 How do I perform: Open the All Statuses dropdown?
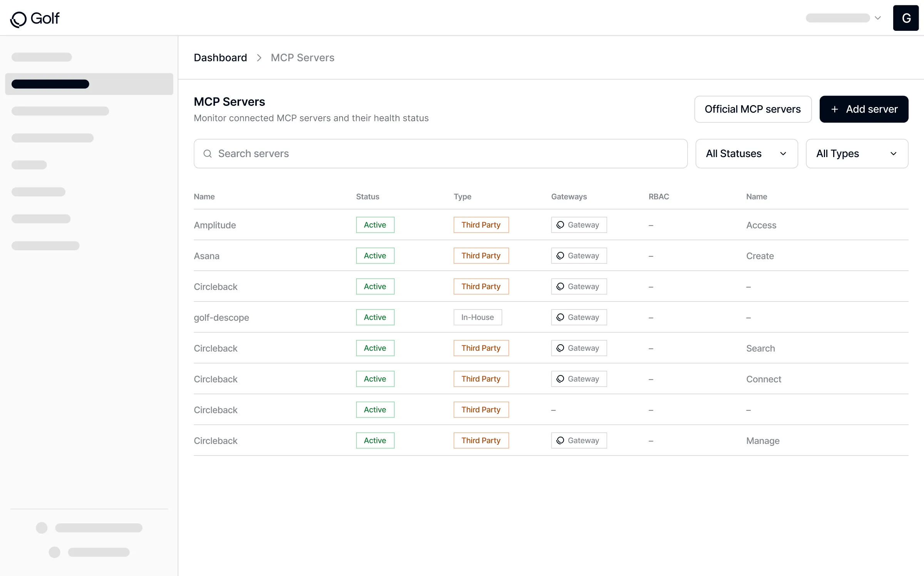[746, 154]
